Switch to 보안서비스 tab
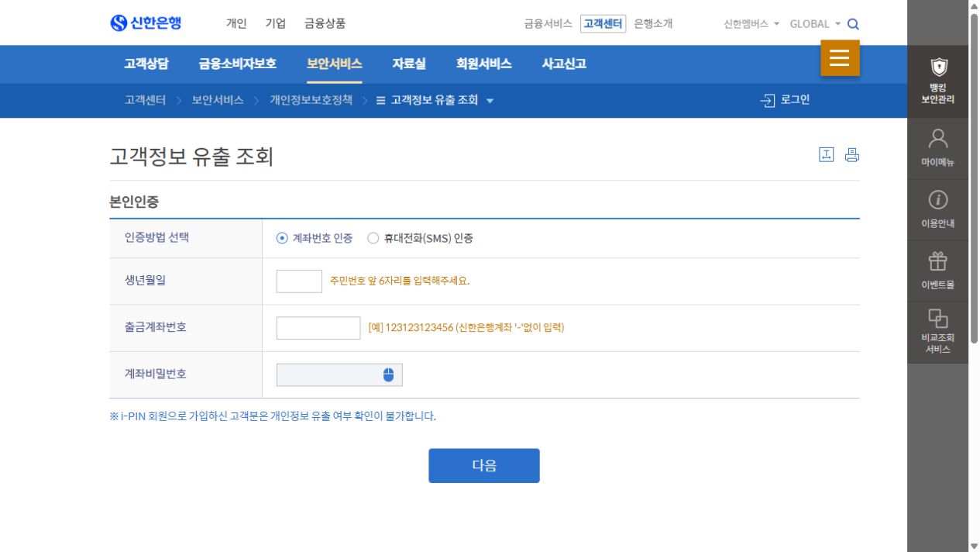 (x=334, y=64)
